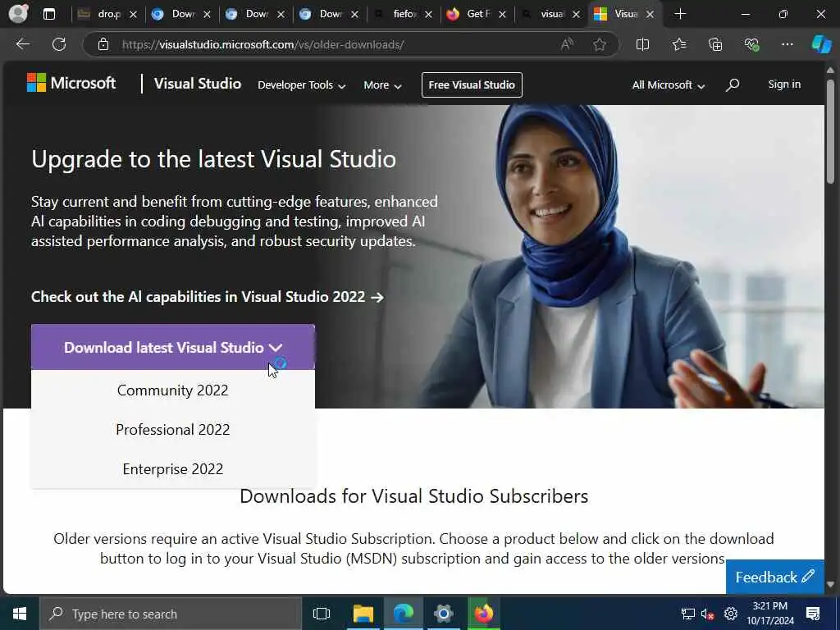
Task: Click the scrollbar down arrow
Action: point(830,584)
